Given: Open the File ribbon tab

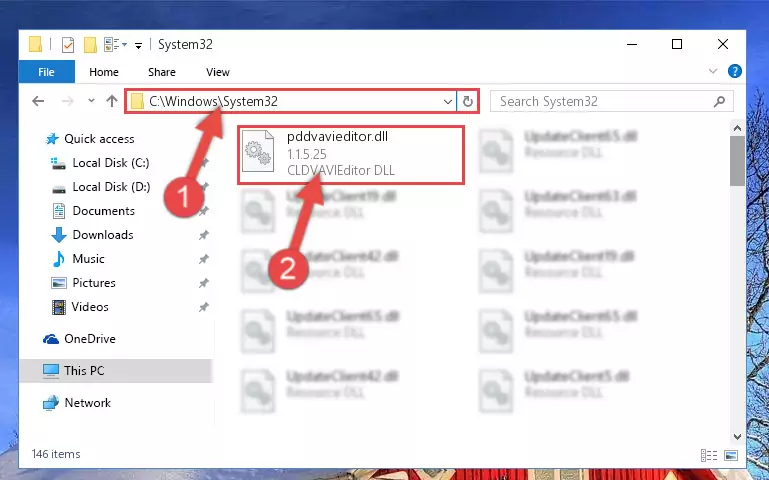Looking at the screenshot, I should point(47,72).
